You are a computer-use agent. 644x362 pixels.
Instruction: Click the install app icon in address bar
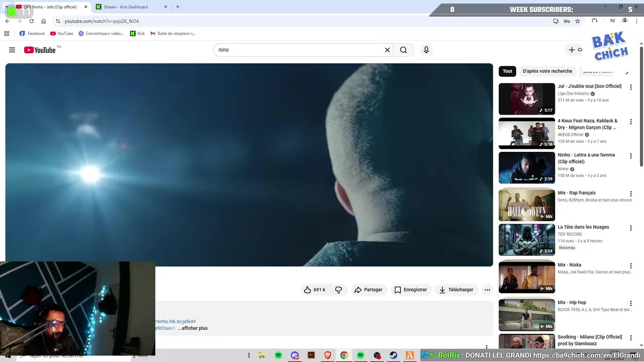click(x=556, y=21)
